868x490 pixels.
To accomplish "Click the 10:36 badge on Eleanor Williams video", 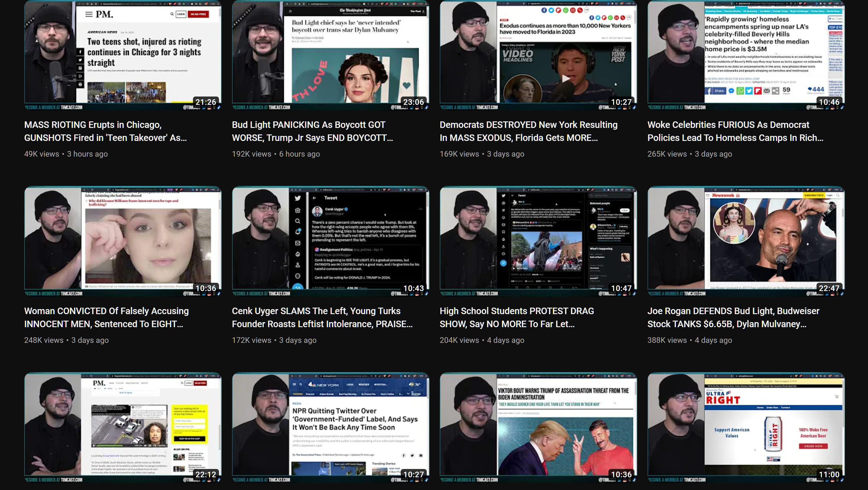I will click(206, 288).
